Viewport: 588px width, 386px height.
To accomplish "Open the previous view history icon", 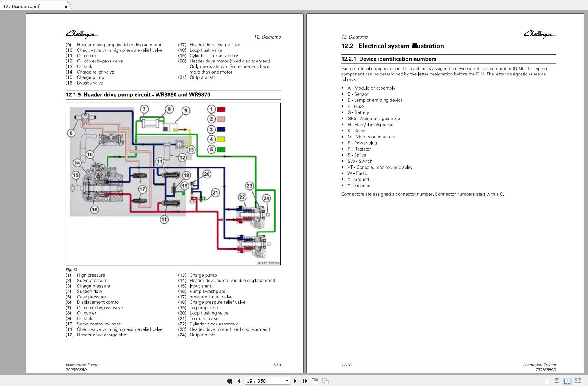I will (315, 381).
